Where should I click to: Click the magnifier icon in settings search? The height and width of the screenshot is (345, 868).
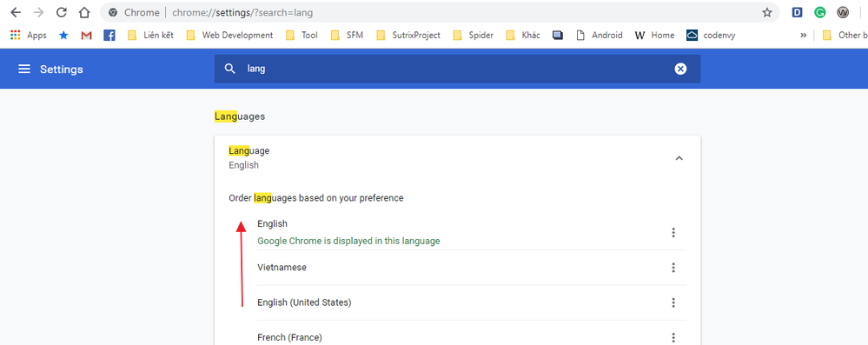[229, 69]
